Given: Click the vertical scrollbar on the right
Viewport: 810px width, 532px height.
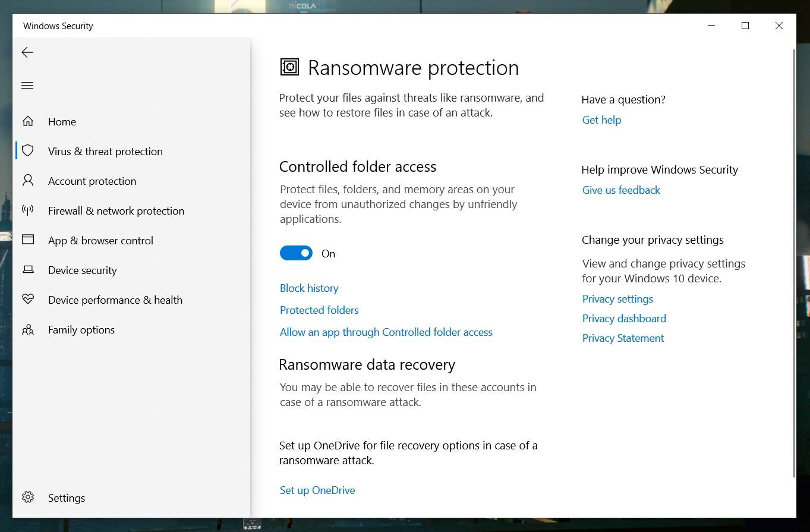Looking at the screenshot, I should (x=794, y=262).
